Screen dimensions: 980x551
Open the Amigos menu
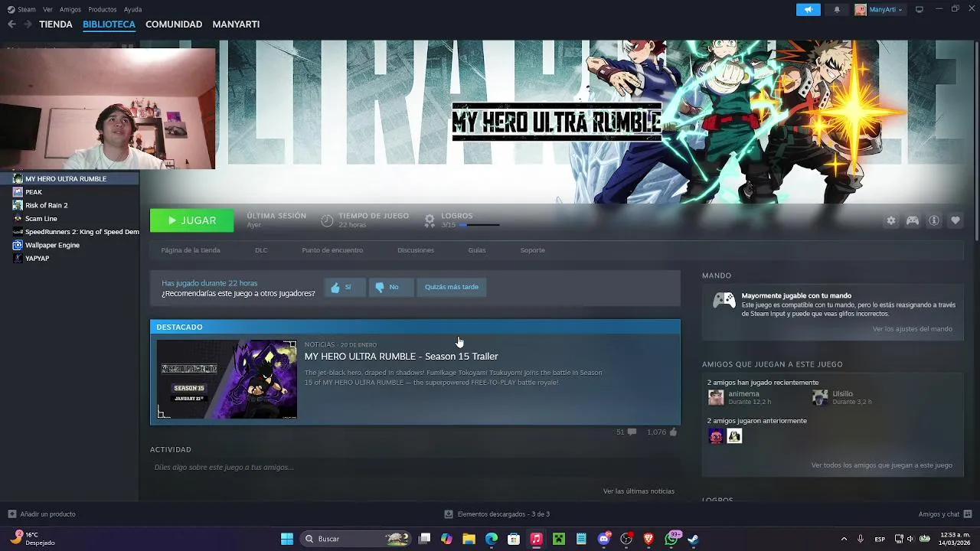[70, 9]
